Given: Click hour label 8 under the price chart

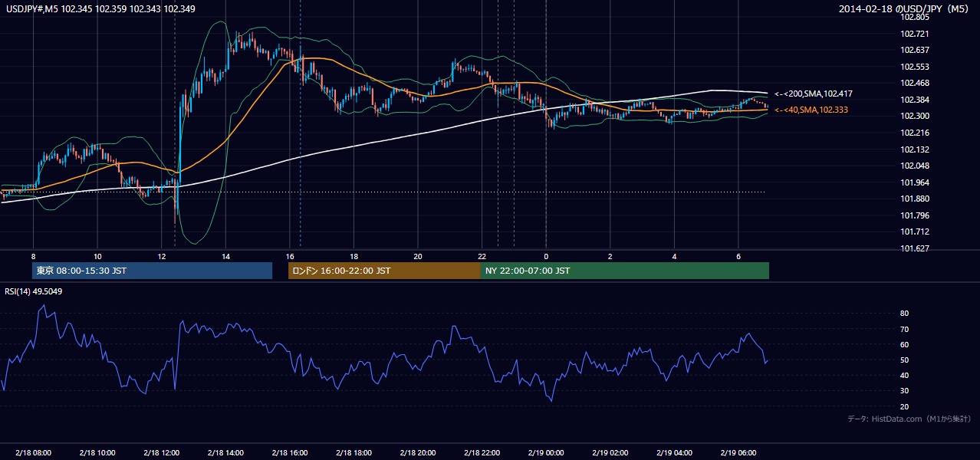Looking at the screenshot, I should pyautogui.click(x=33, y=256).
